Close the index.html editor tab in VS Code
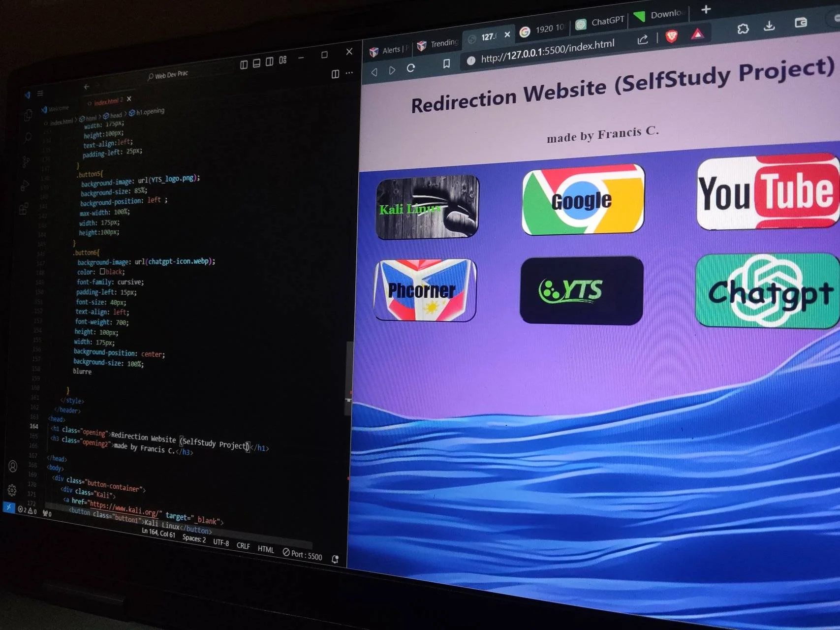 [129, 99]
